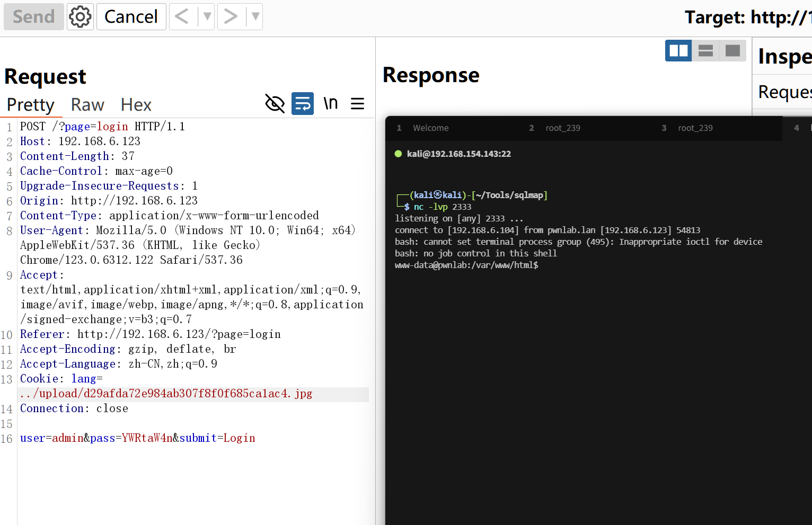Open the forward-history dropdown arrow
This screenshot has height=525, width=812.
pos(255,17)
